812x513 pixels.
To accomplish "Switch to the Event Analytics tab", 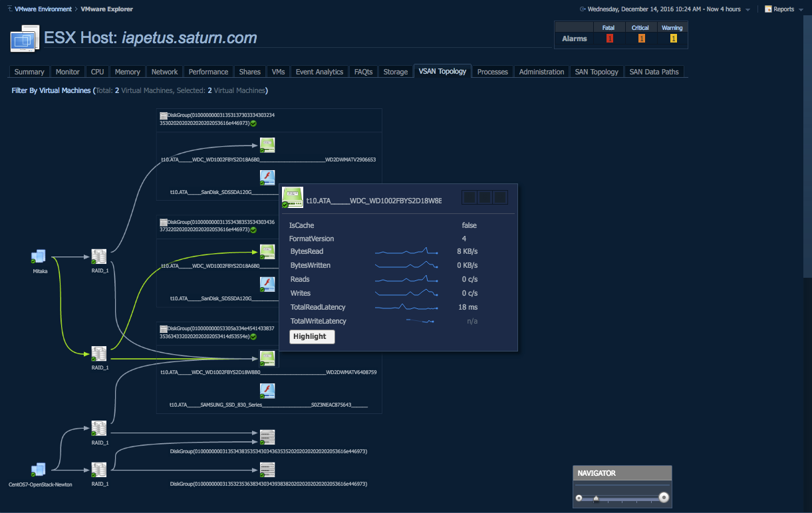I will [x=320, y=72].
